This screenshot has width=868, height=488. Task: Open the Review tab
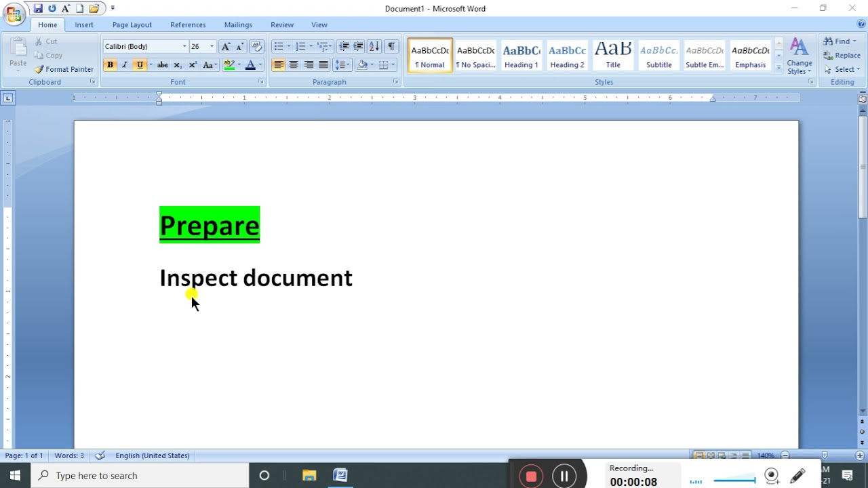click(x=282, y=24)
